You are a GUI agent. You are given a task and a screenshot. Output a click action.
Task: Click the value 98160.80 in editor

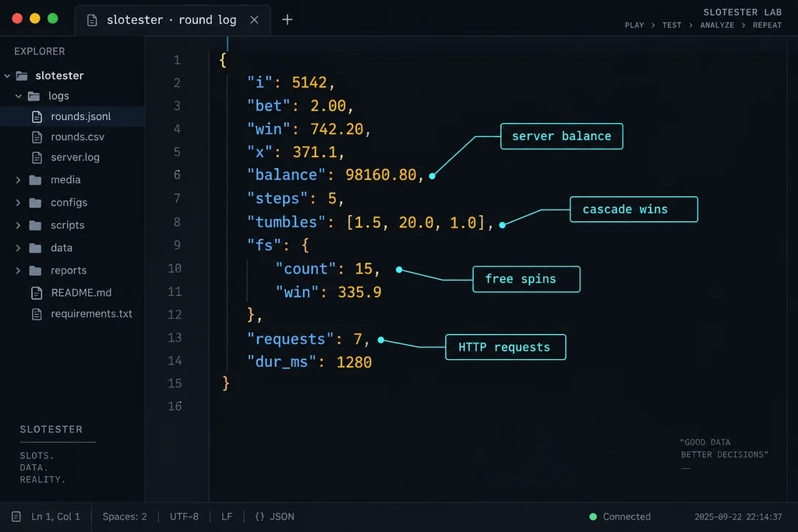click(x=380, y=175)
